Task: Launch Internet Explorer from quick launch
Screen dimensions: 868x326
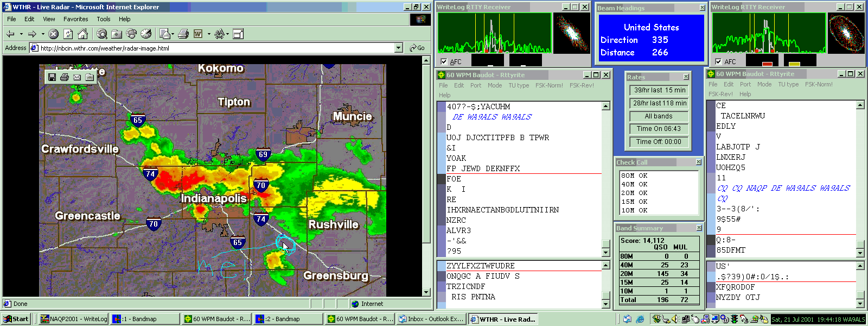Action: pyautogui.click(x=640, y=319)
